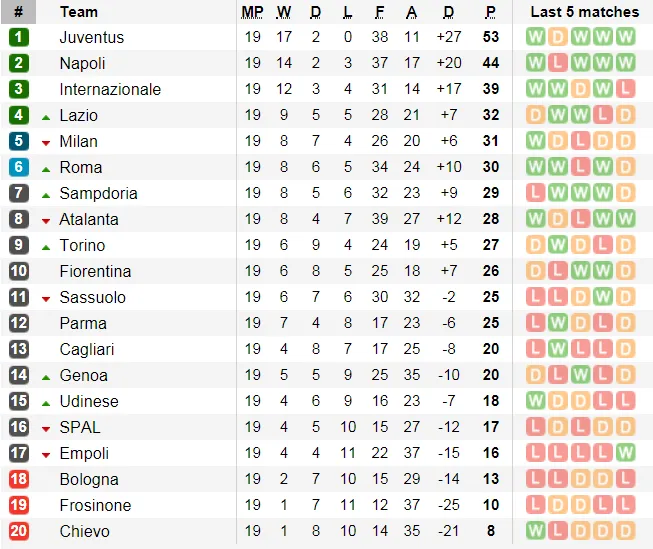
Task: Click Juventus rank 1 green badge
Action: pos(18,37)
